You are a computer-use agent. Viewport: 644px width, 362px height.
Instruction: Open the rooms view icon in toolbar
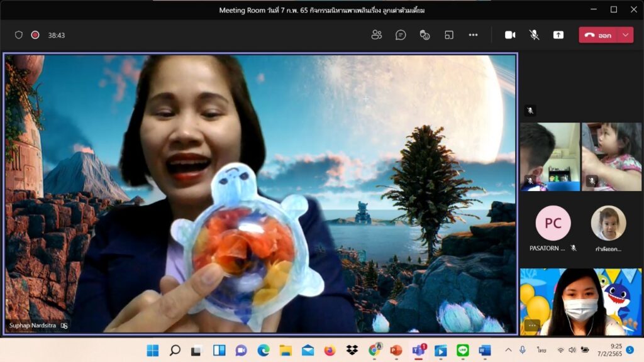pyautogui.click(x=449, y=35)
